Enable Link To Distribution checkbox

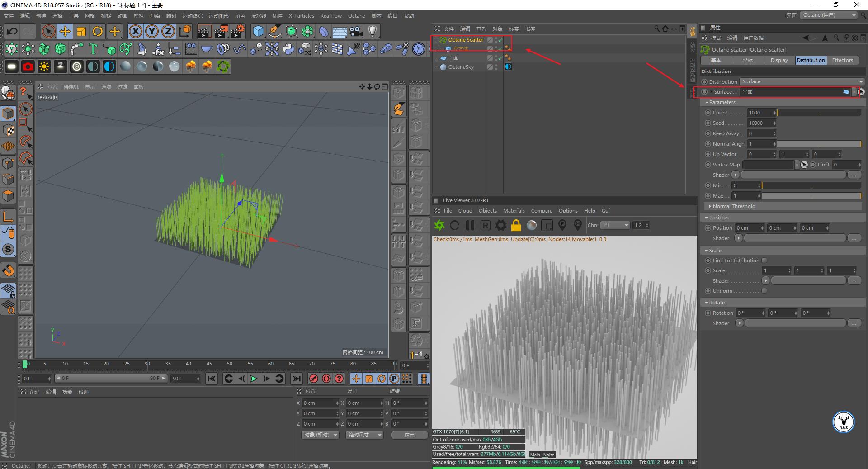764,261
